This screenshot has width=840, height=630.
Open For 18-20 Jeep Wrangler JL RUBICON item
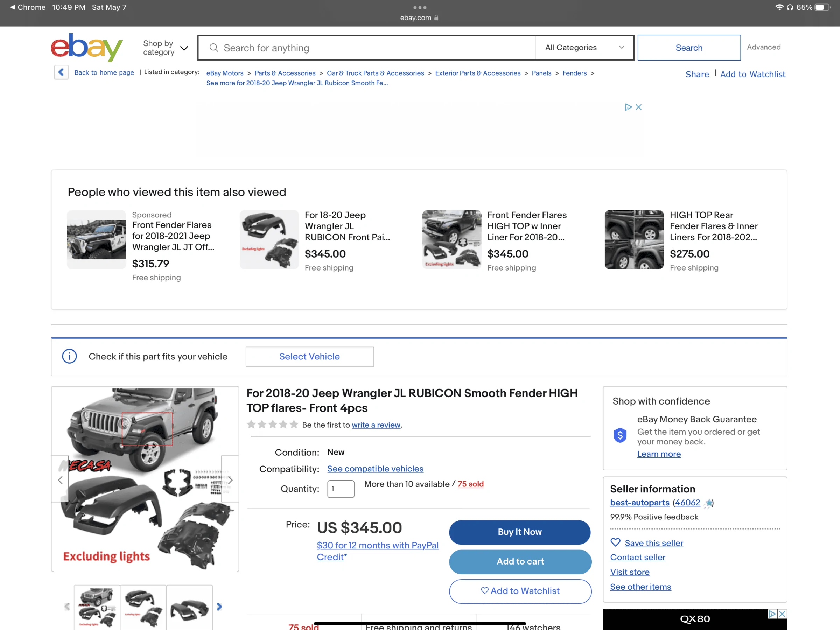point(347,226)
